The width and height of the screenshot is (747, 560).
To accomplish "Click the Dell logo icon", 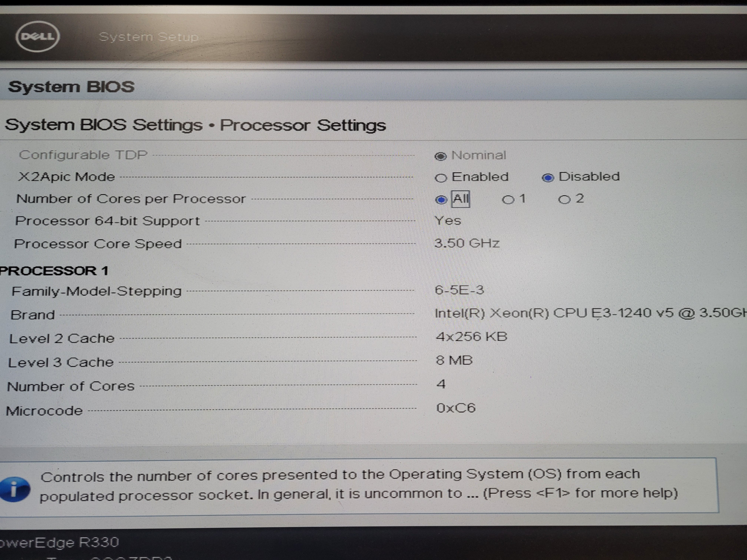I will (x=37, y=36).
